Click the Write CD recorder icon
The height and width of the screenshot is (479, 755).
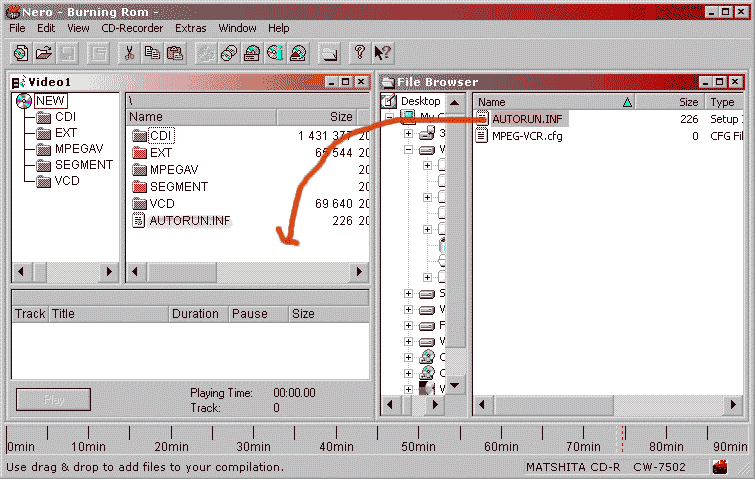[252, 53]
